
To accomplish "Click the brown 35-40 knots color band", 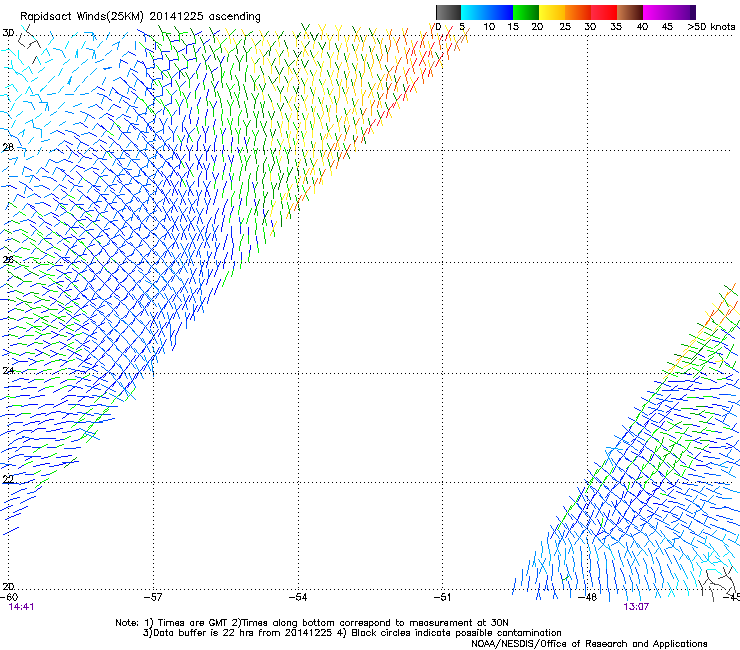I will point(630,12).
